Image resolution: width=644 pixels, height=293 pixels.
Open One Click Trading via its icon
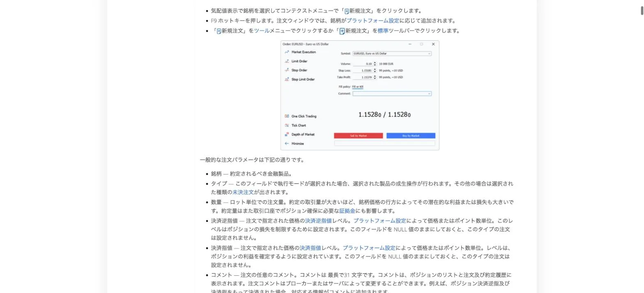tap(287, 116)
